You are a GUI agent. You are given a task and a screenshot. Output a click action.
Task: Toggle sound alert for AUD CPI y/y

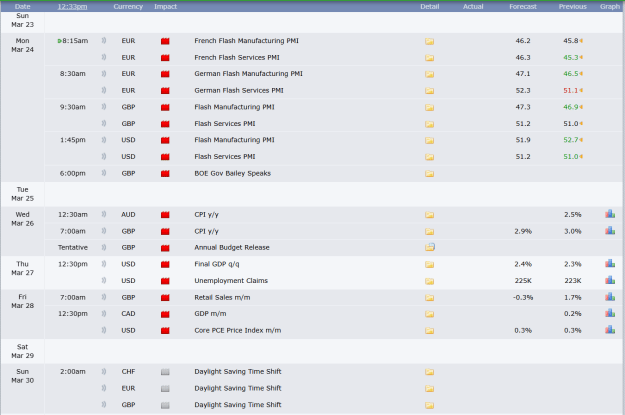pyautogui.click(x=104, y=214)
